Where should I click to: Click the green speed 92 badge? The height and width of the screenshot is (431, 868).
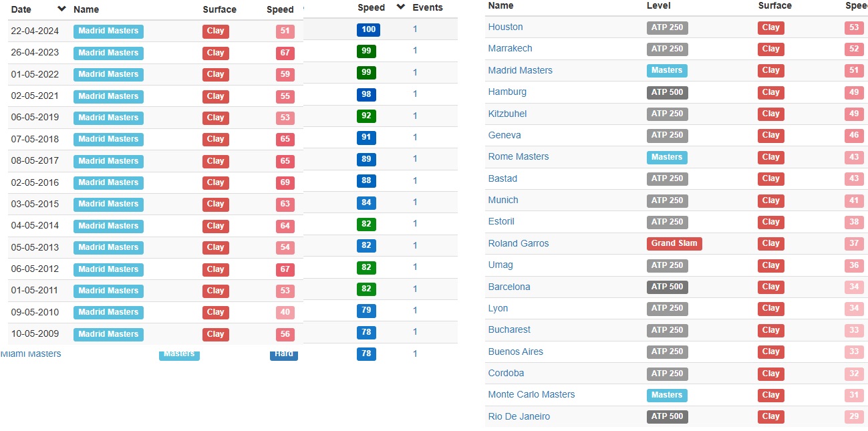click(366, 116)
